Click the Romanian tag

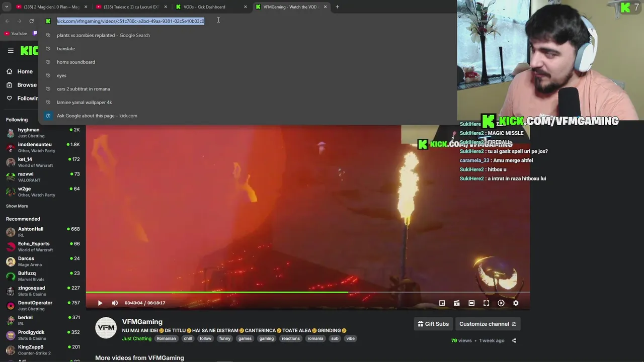coord(167,339)
